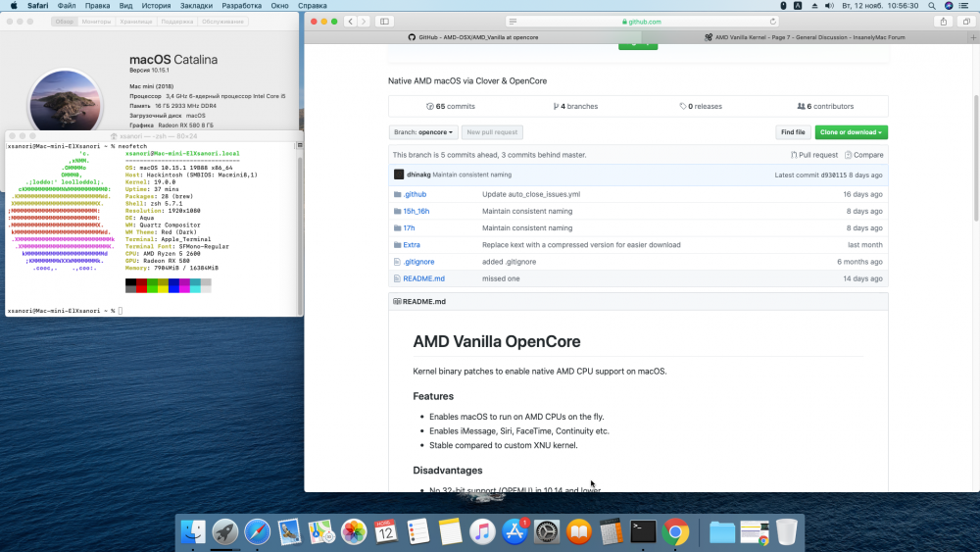This screenshot has height=552, width=980.
Task: Open the .github folder
Action: [x=415, y=194]
